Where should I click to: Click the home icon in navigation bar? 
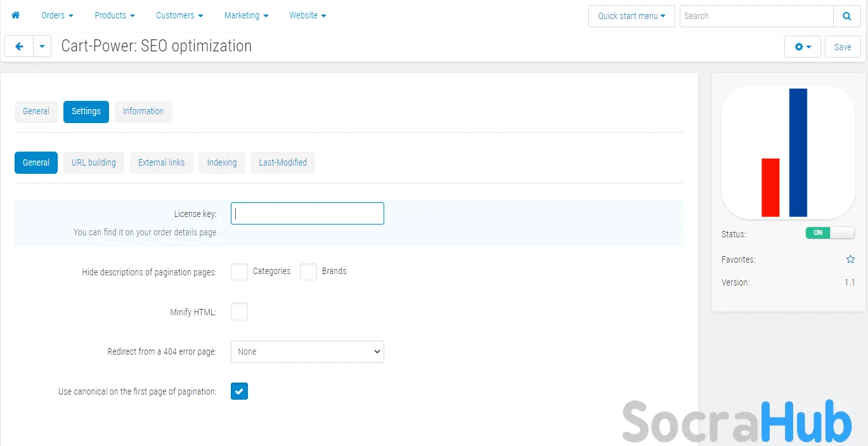16,15
